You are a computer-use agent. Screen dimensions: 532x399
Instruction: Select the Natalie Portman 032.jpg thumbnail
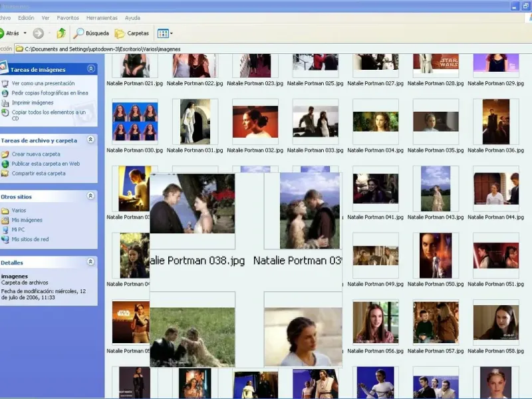pos(255,122)
